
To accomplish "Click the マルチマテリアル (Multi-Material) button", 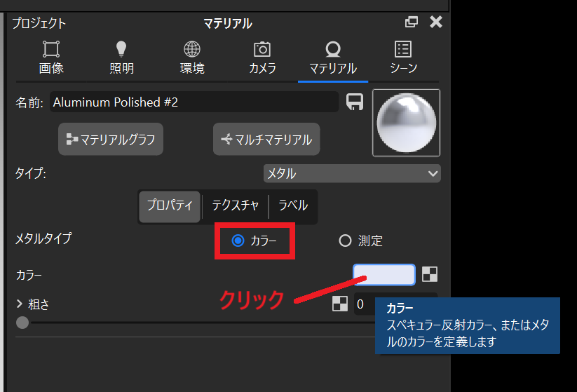I will [266, 139].
